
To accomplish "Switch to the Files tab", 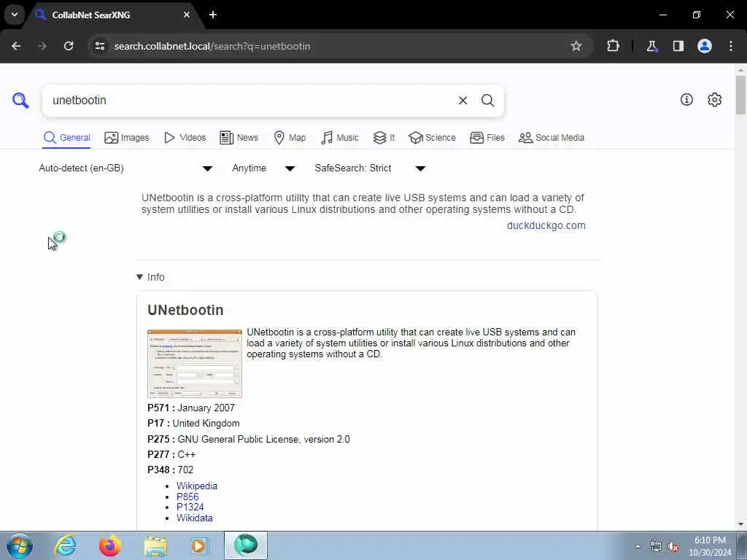I will pos(487,138).
